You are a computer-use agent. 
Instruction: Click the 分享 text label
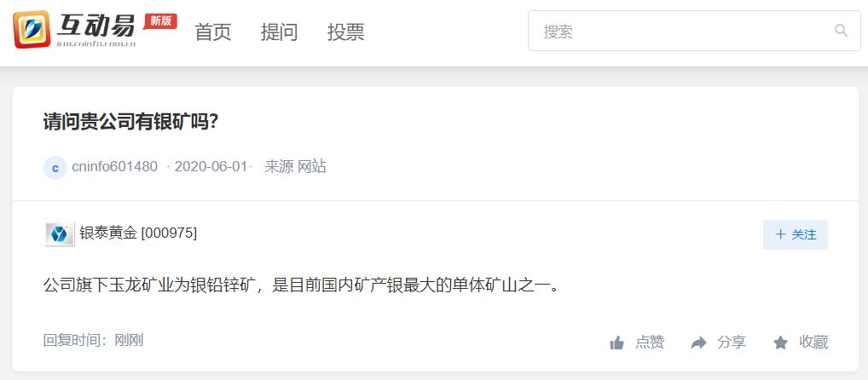point(732,343)
